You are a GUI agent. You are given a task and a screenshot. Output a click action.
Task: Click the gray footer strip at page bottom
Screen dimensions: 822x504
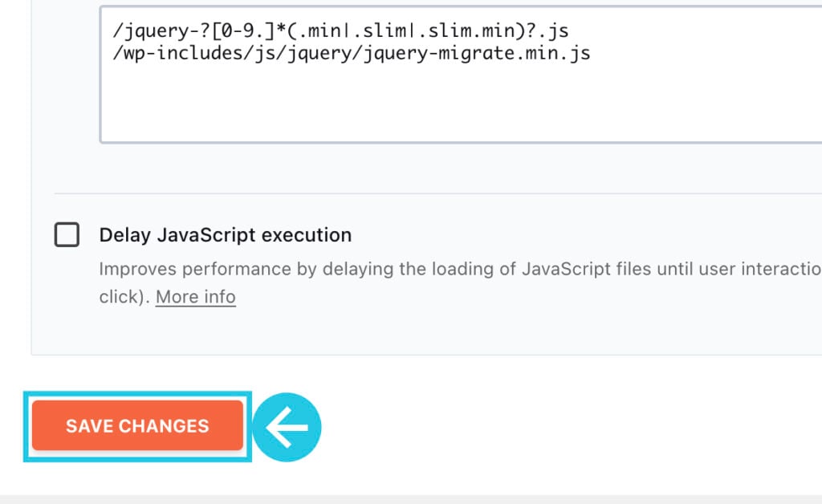[x=411, y=499]
